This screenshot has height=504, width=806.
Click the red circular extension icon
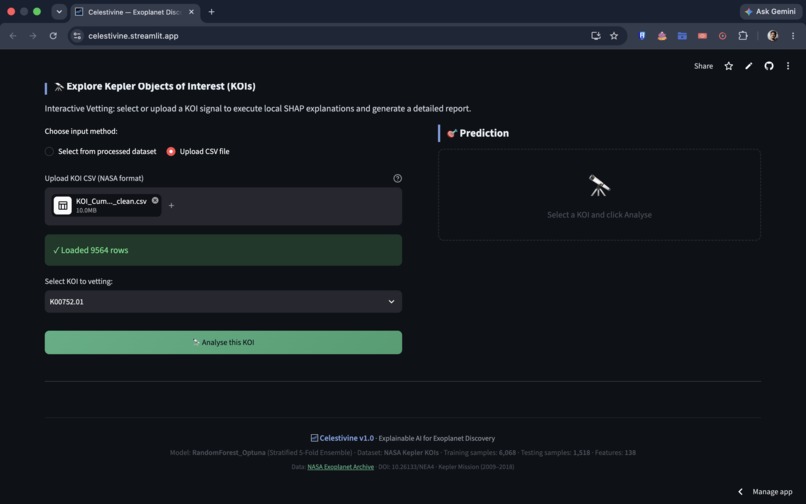(722, 36)
